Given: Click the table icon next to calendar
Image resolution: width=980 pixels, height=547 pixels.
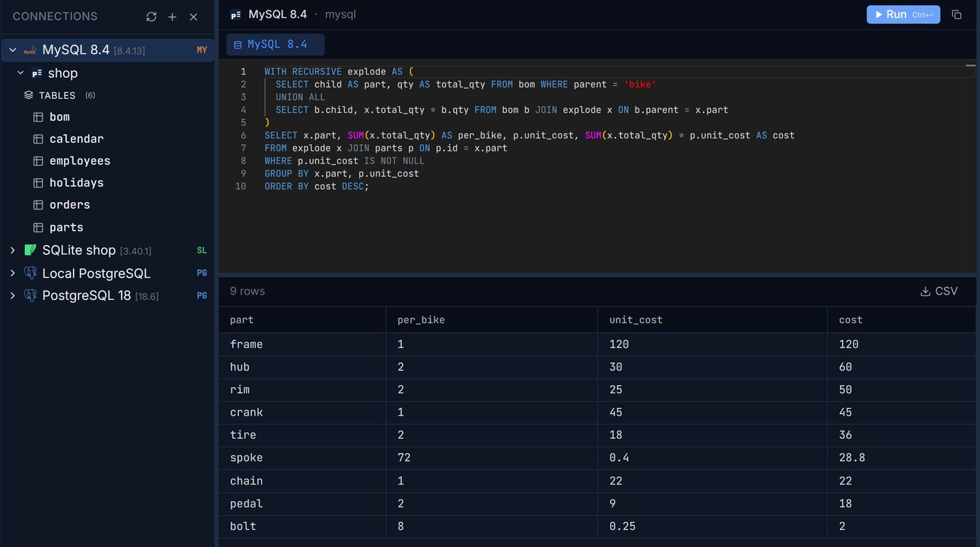Looking at the screenshot, I should click(x=38, y=139).
